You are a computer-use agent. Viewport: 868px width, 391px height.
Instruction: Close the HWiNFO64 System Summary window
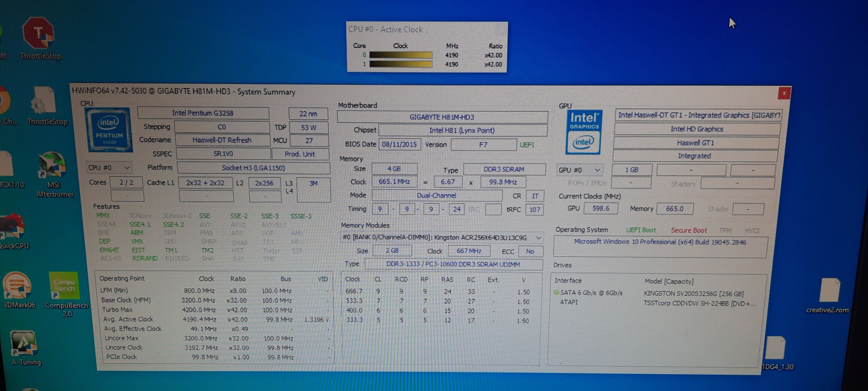coord(784,93)
